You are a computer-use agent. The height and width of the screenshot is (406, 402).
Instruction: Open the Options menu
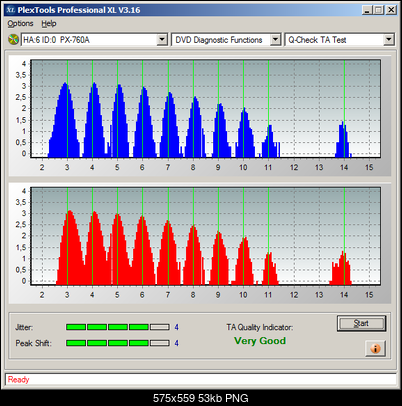(x=20, y=24)
